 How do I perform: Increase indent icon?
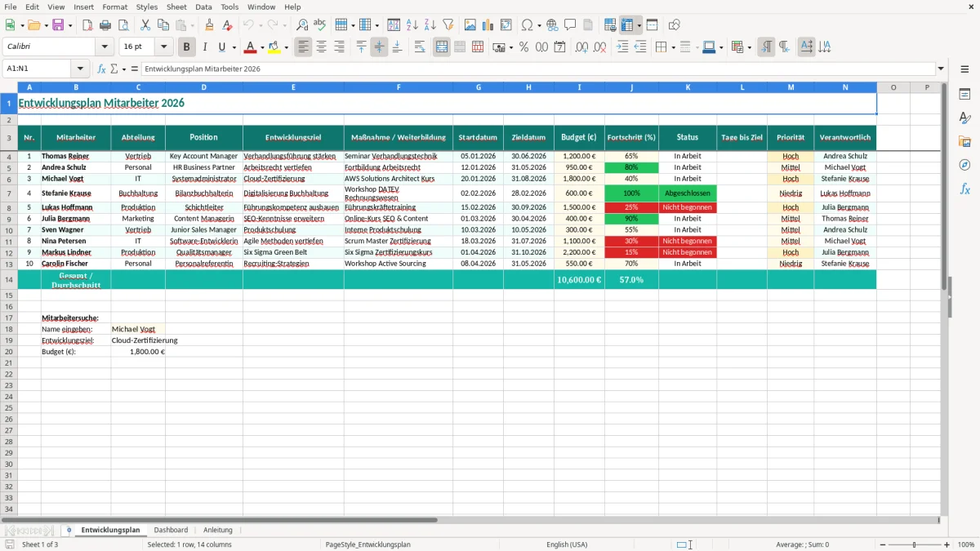click(x=622, y=47)
